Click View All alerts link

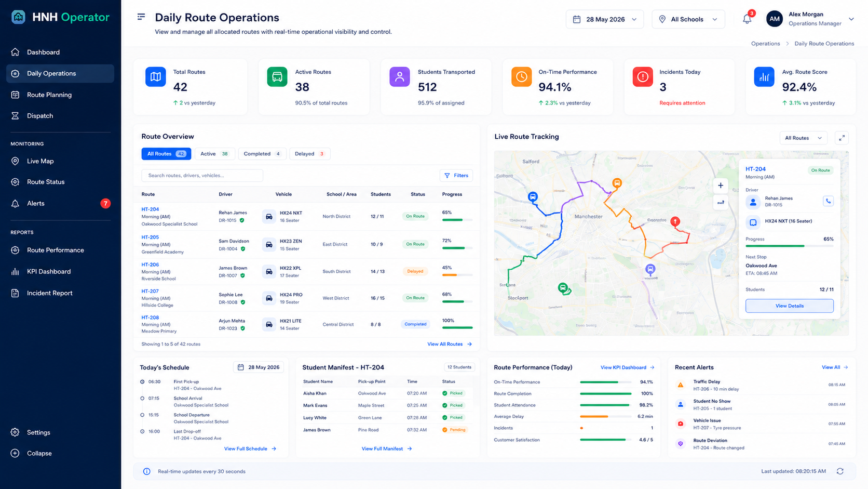coord(835,367)
